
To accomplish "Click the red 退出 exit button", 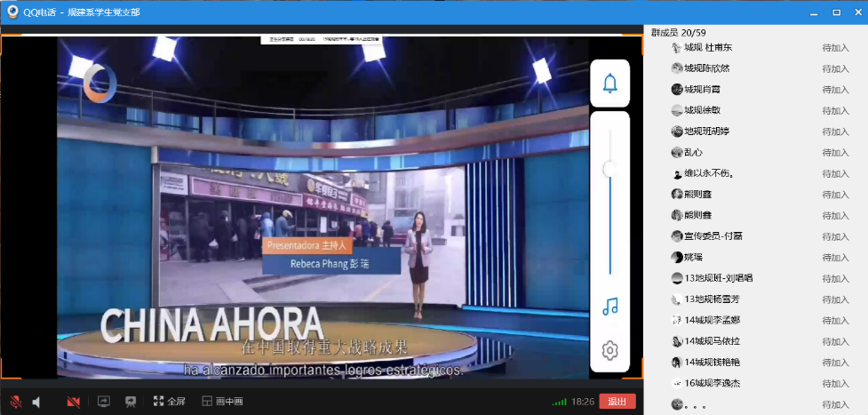I will point(617,402).
